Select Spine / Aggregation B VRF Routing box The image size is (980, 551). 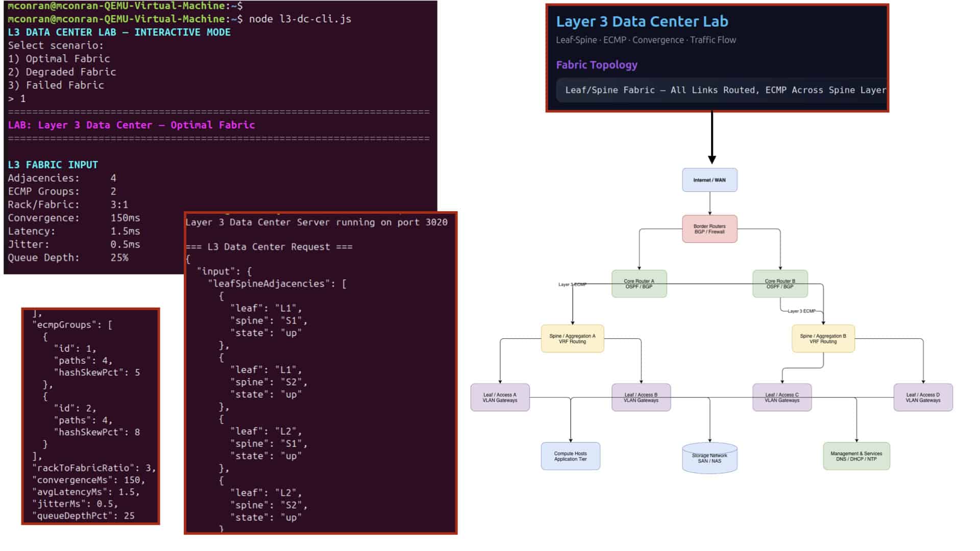point(823,339)
